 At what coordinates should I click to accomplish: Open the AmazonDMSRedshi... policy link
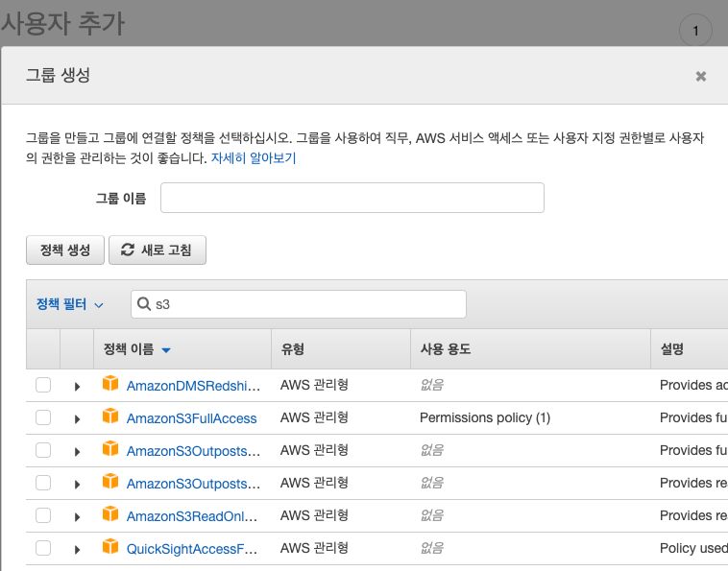click(193, 386)
